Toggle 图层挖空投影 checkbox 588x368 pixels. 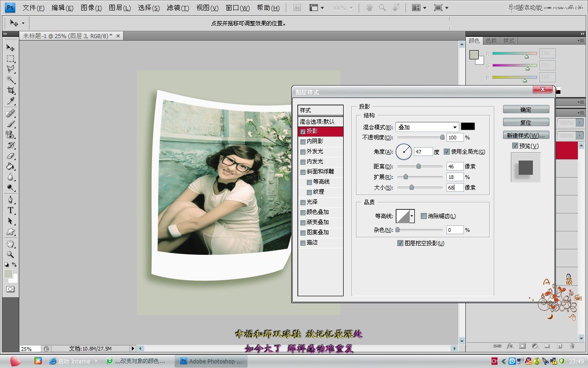click(400, 243)
